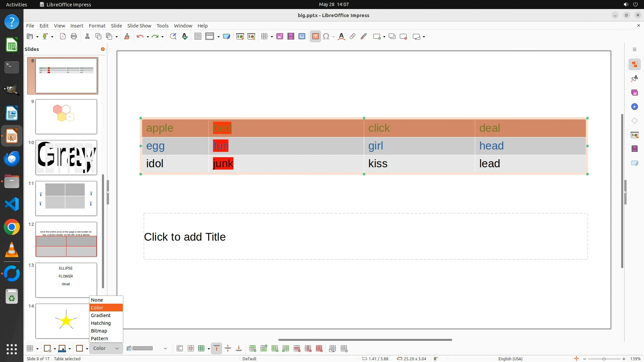The height and width of the screenshot is (362, 644).
Task: Choose Gradient from the fill list
Action: pos(101,315)
